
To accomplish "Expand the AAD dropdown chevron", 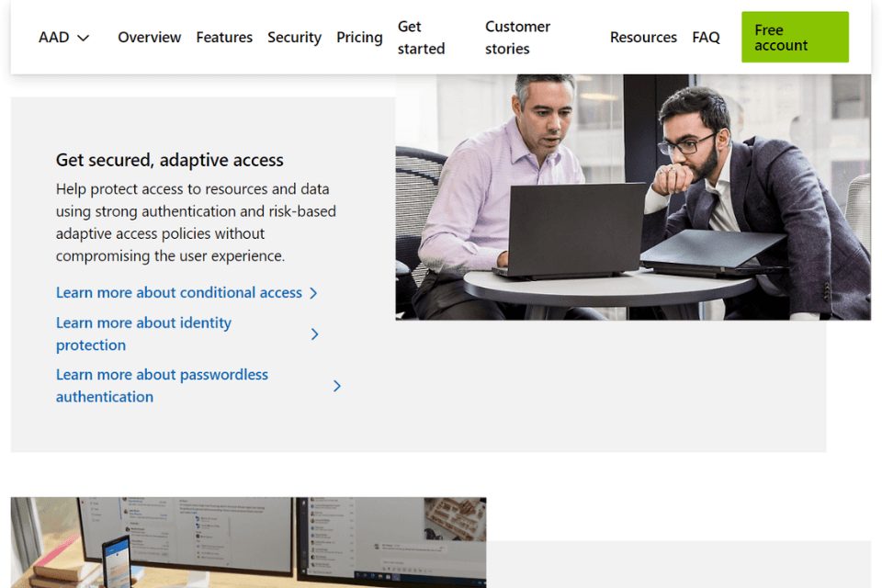I will (83, 38).
